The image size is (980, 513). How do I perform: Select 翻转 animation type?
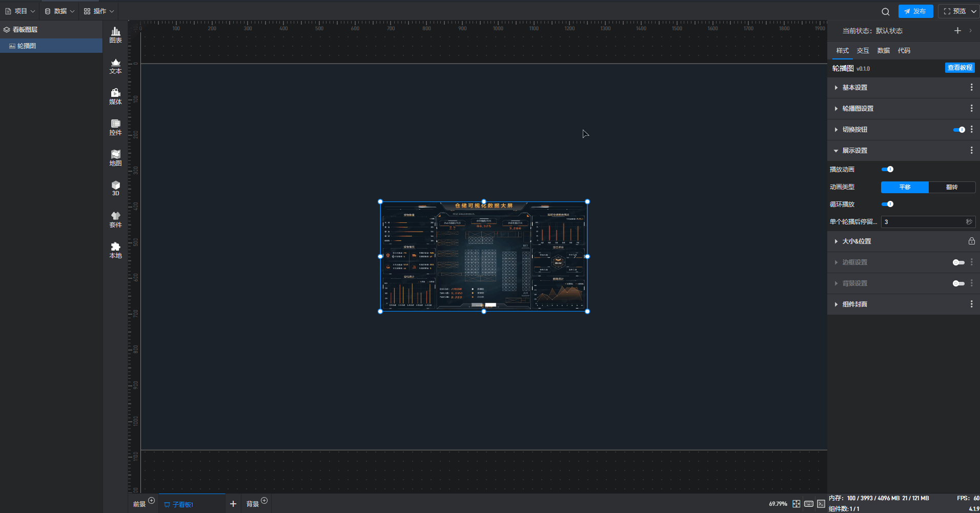[951, 187]
